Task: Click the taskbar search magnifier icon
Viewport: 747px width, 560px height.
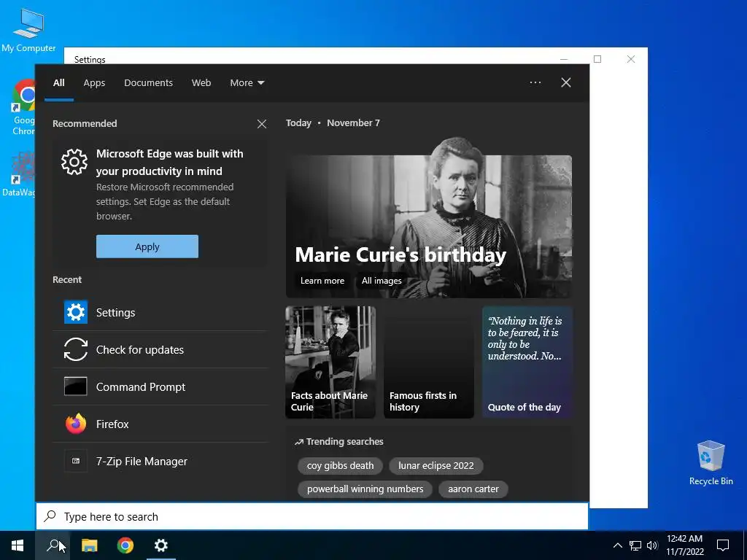Action: pos(53,545)
